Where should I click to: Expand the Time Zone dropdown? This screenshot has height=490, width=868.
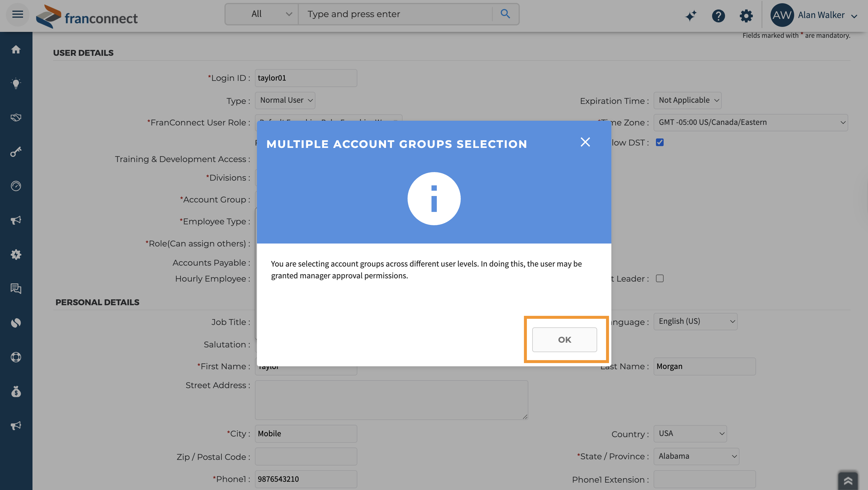point(750,122)
